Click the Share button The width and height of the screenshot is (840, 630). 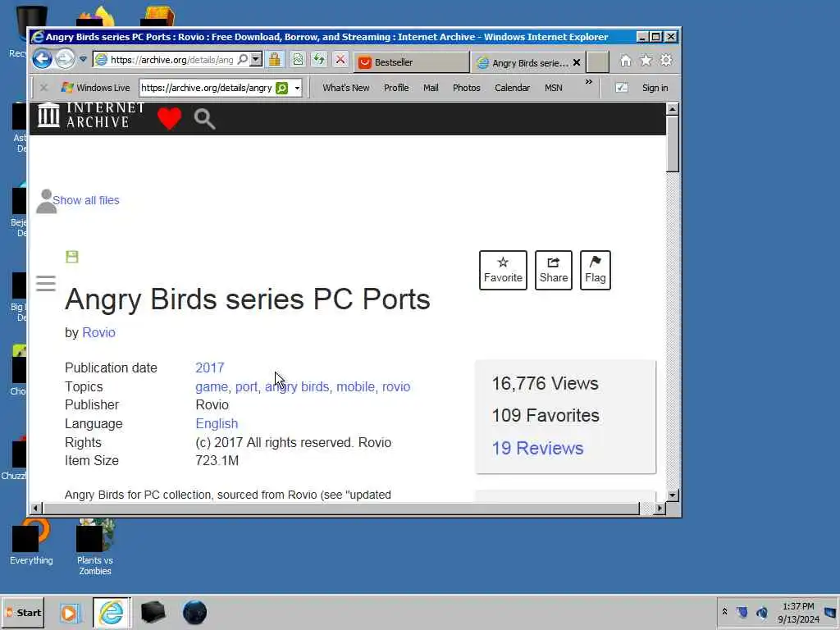coord(554,270)
